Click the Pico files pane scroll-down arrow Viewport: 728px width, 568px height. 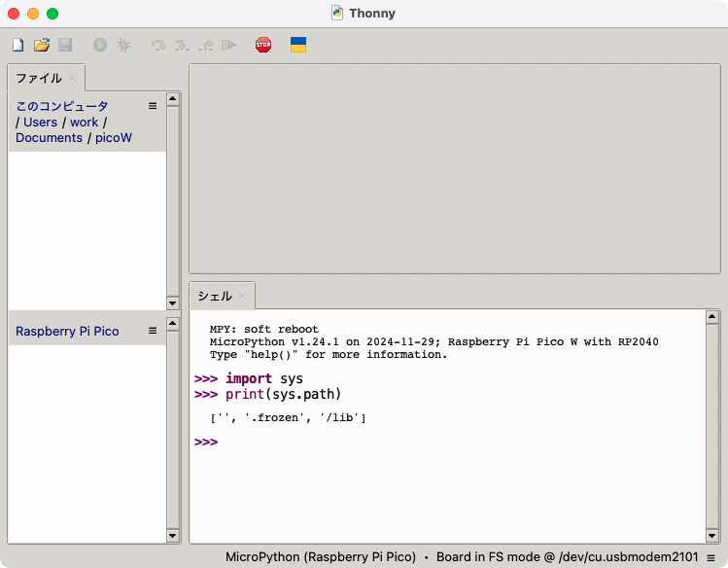(x=173, y=536)
